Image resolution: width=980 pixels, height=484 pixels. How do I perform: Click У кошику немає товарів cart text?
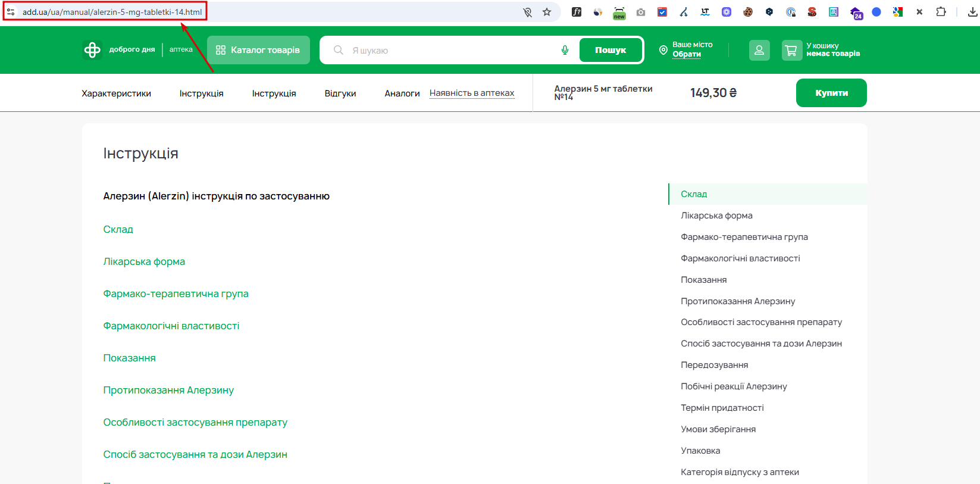point(833,49)
